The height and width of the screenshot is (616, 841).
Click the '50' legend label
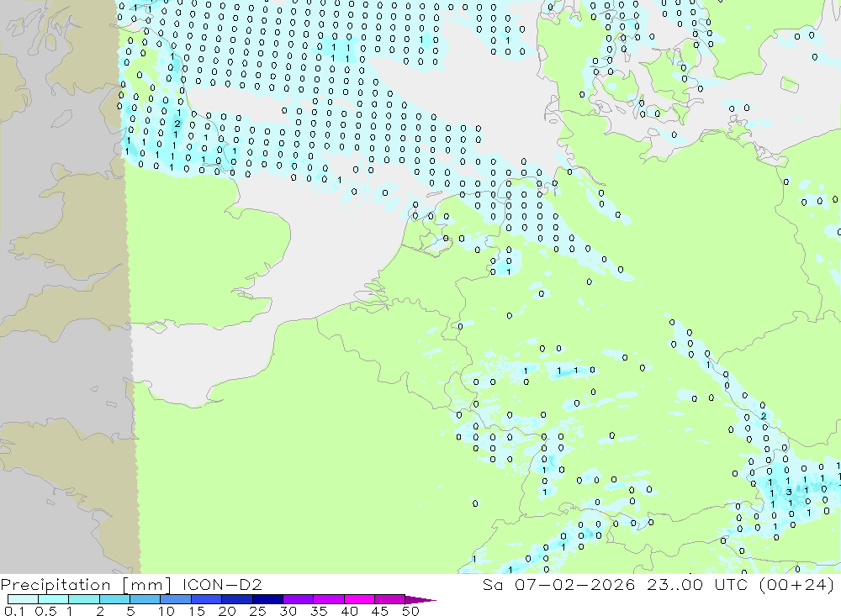coord(410,611)
